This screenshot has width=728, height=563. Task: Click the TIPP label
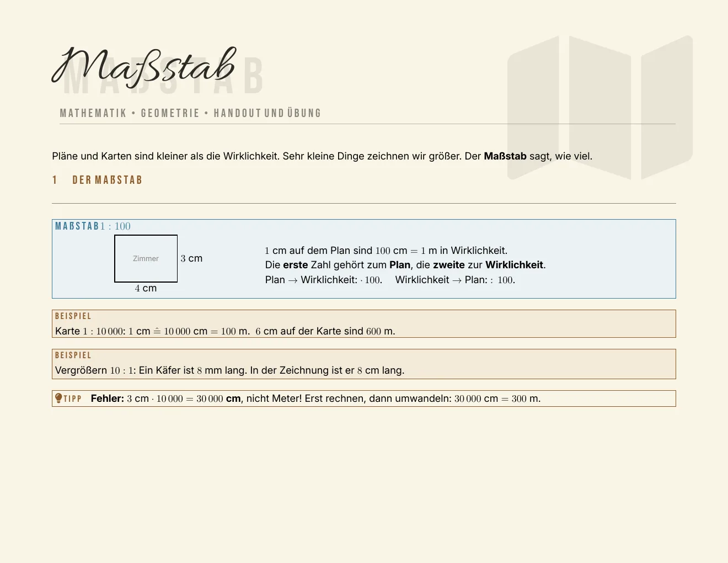tap(73, 399)
